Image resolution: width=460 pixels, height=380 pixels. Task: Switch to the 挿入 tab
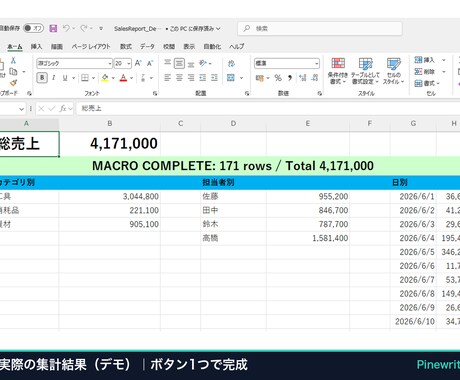tap(36, 47)
